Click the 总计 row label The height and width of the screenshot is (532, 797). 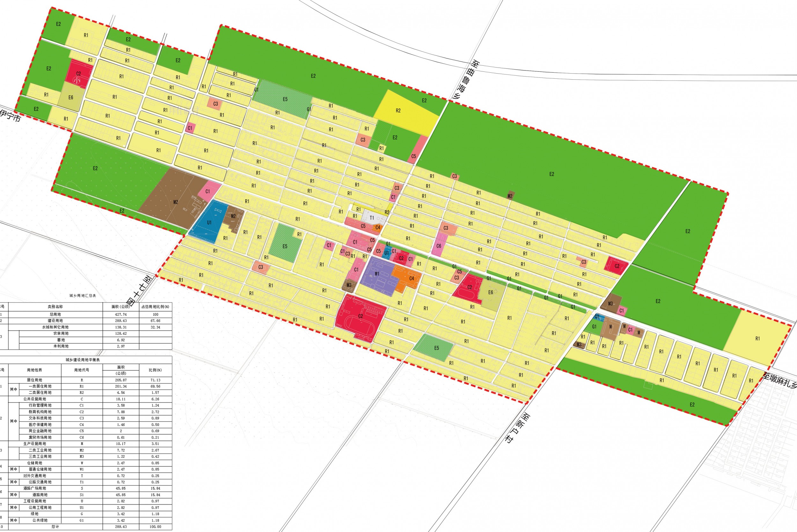coord(55,527)
